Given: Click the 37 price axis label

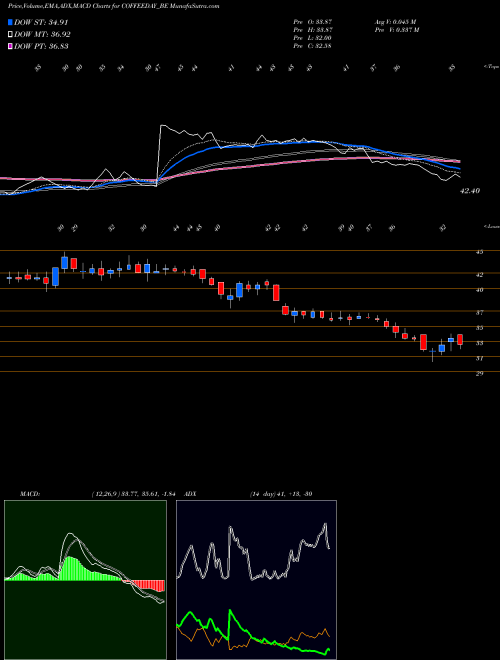Looking at the screenshot, I should tap(479, 312).
